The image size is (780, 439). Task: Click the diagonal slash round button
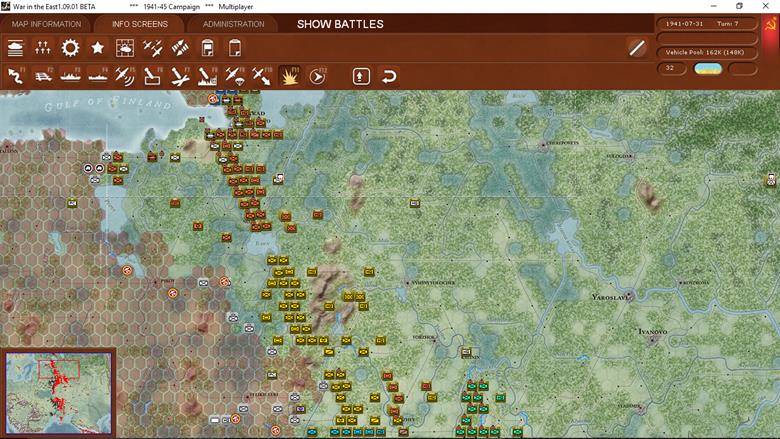click(637, 48)
